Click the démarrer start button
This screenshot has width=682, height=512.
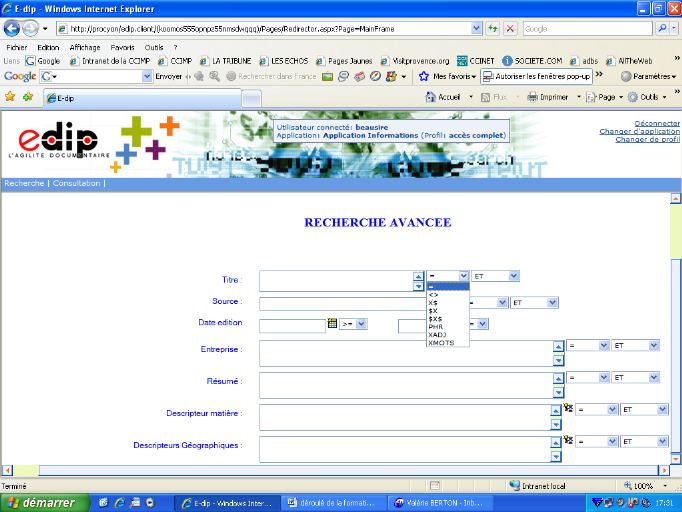[x=44, y=503]
